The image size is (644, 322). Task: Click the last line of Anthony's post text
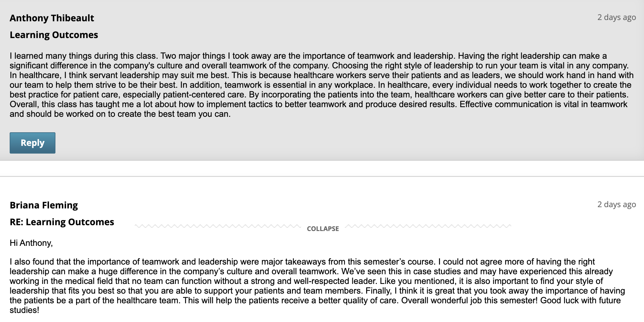click(x=120, y=114)
